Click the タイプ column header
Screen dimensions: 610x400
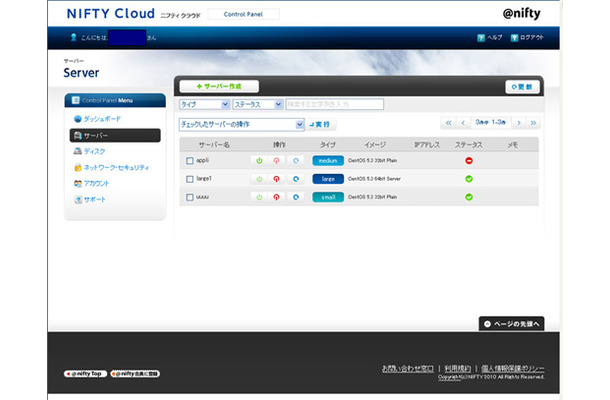[x=328, y=145]
